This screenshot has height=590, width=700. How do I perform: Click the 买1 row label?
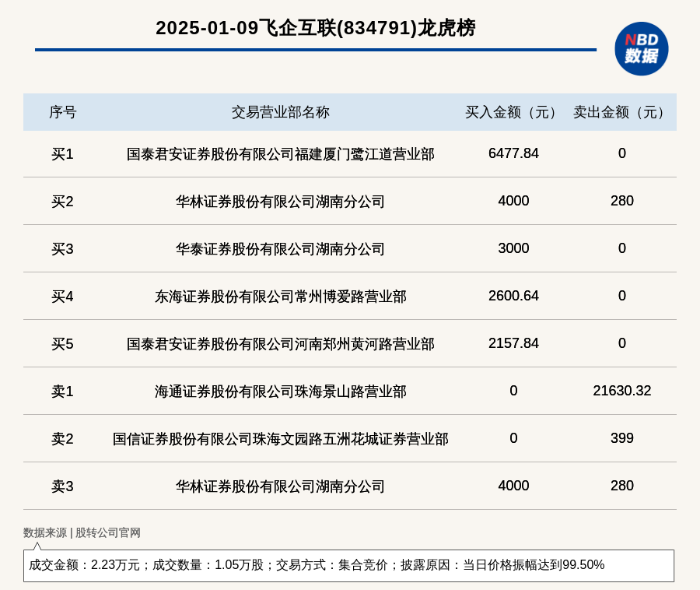[62, 154]
